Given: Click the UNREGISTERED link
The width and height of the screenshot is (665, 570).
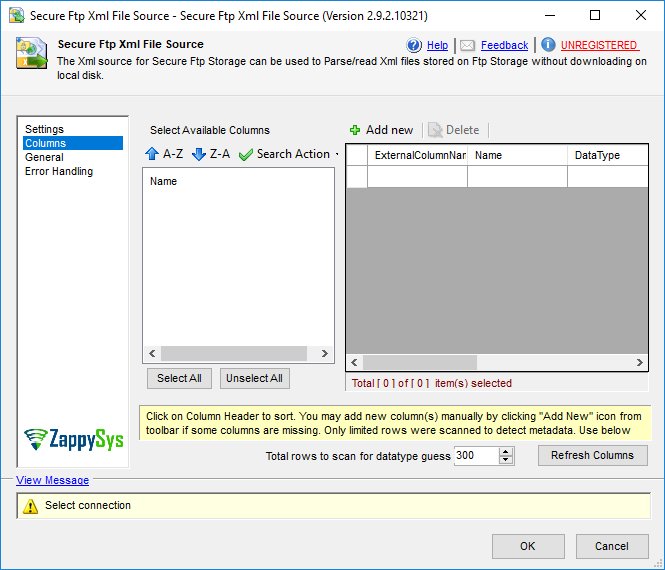Looking at the screenshot, I should (x=598, y=45).
